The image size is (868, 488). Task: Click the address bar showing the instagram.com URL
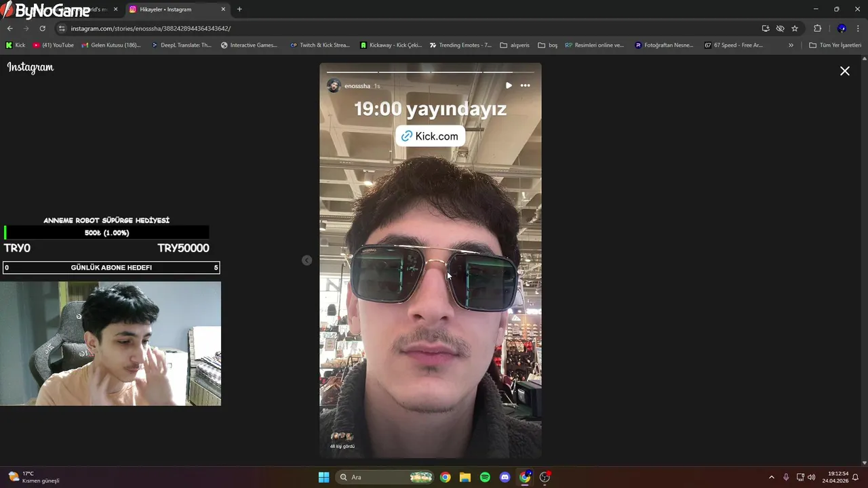coord(407,28)
